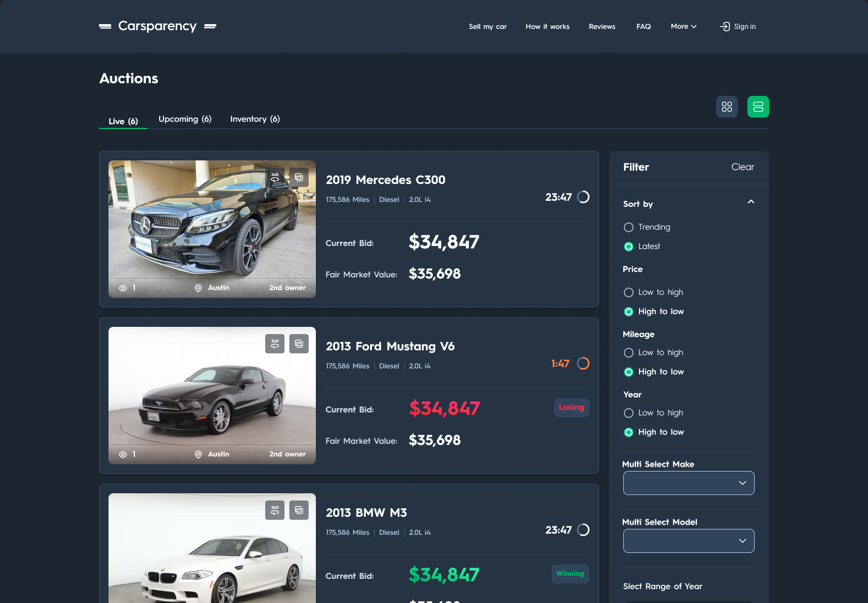Viewport: 868px width, 603px height.
Task: Open gallery icon on BMW M3 photo
Action: point(299,510)
